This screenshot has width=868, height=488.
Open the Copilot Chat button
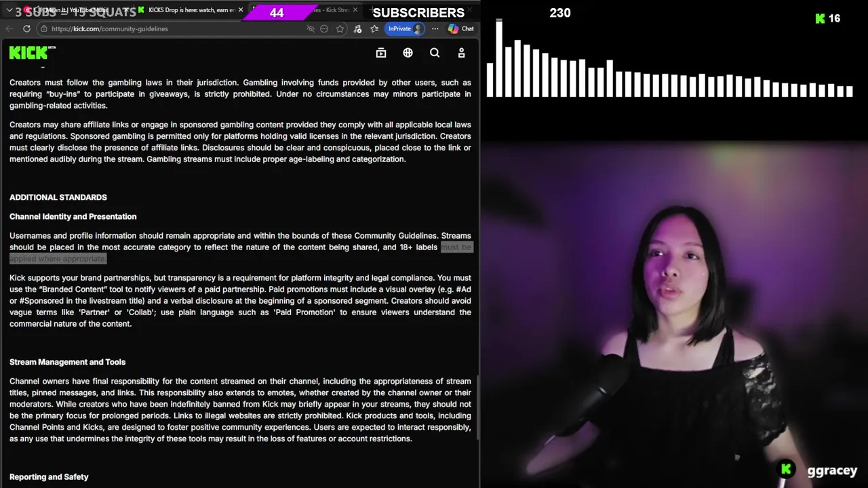click(x=460, y=28)
